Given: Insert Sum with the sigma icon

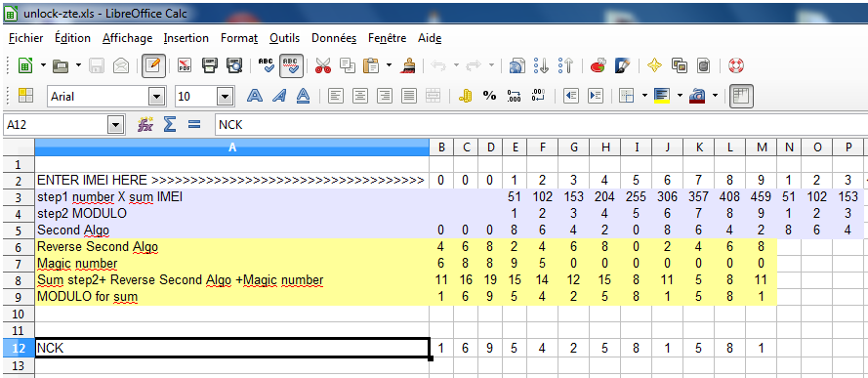Looking at the screenshot, I should [x=169, y=125].
